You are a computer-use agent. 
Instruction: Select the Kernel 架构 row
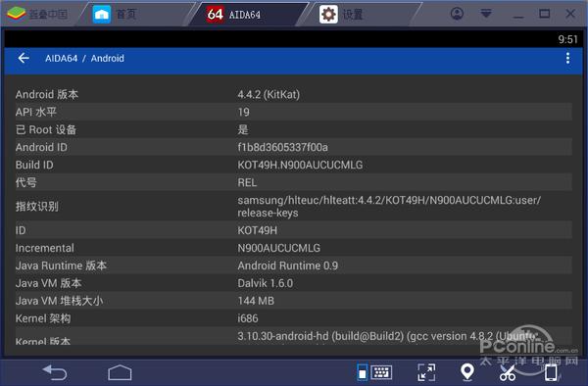coord(294,318)
